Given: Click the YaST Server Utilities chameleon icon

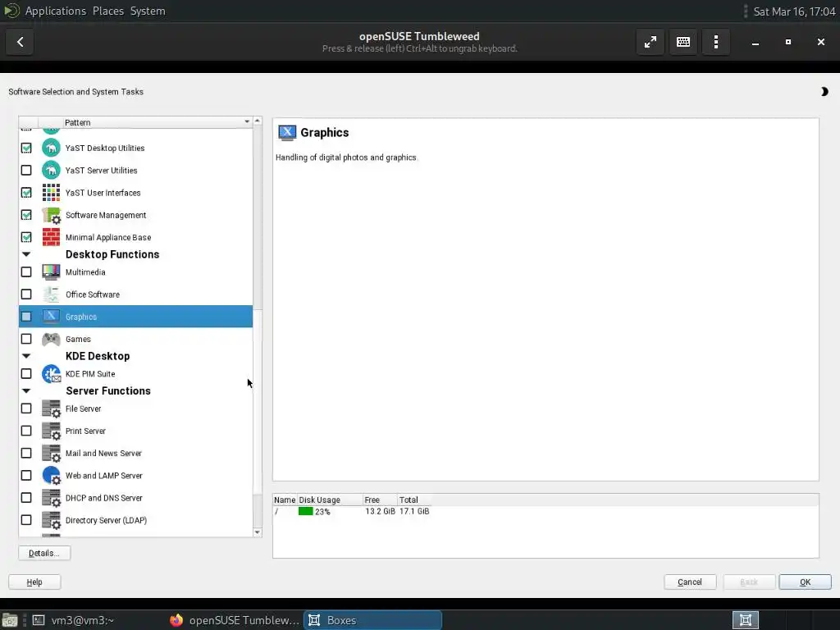Looking at the screenshot, I should tap(51, 171).
